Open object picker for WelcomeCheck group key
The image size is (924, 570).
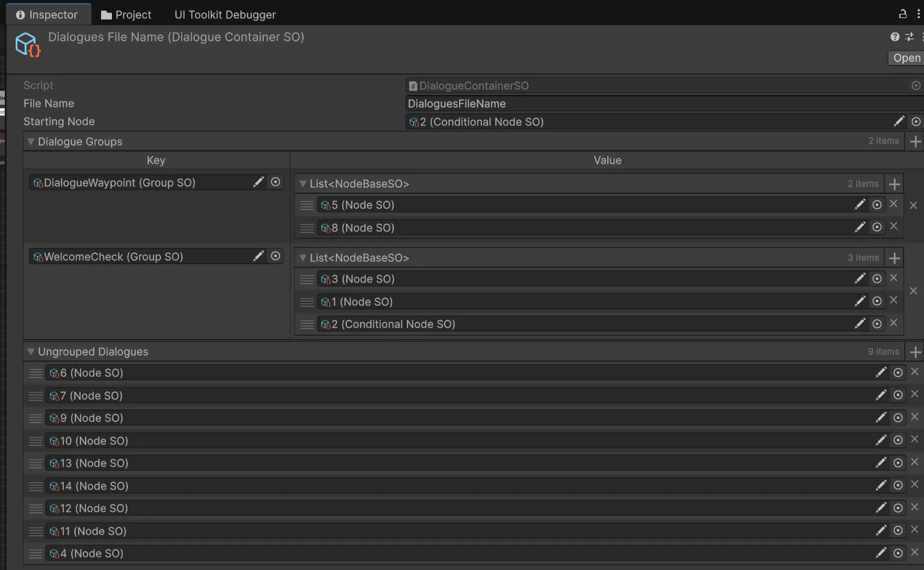276,256
